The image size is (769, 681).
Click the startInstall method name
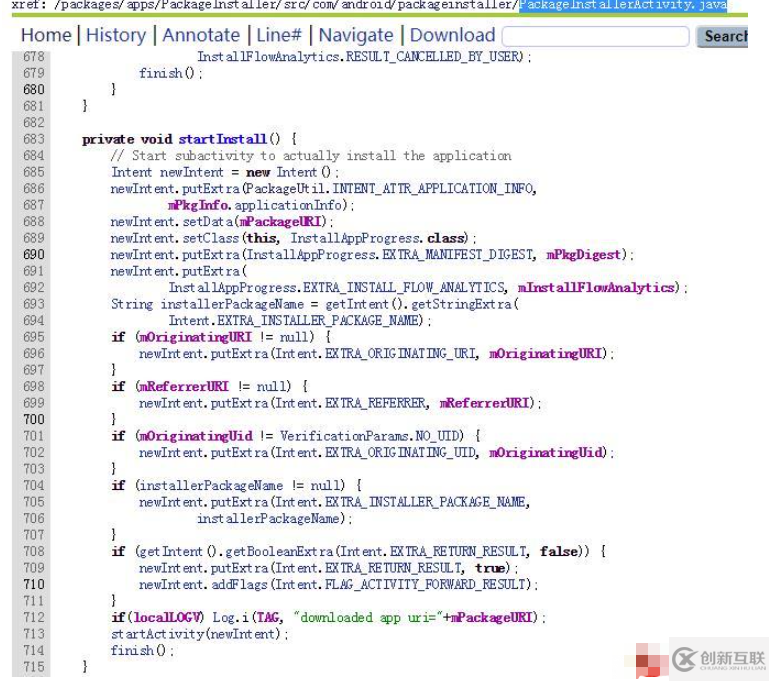click(x=223, y=139)
